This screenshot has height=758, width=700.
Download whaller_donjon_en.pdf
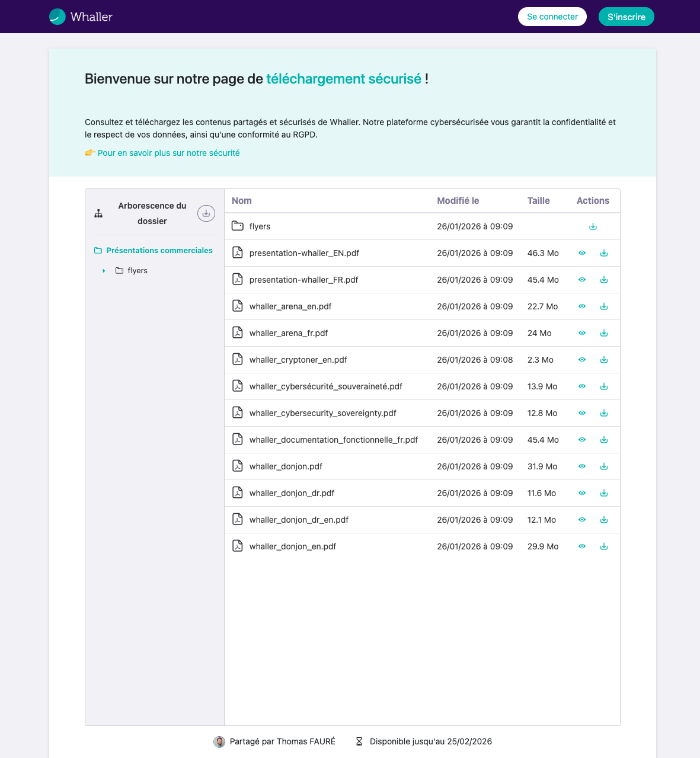tap(604, 546)
